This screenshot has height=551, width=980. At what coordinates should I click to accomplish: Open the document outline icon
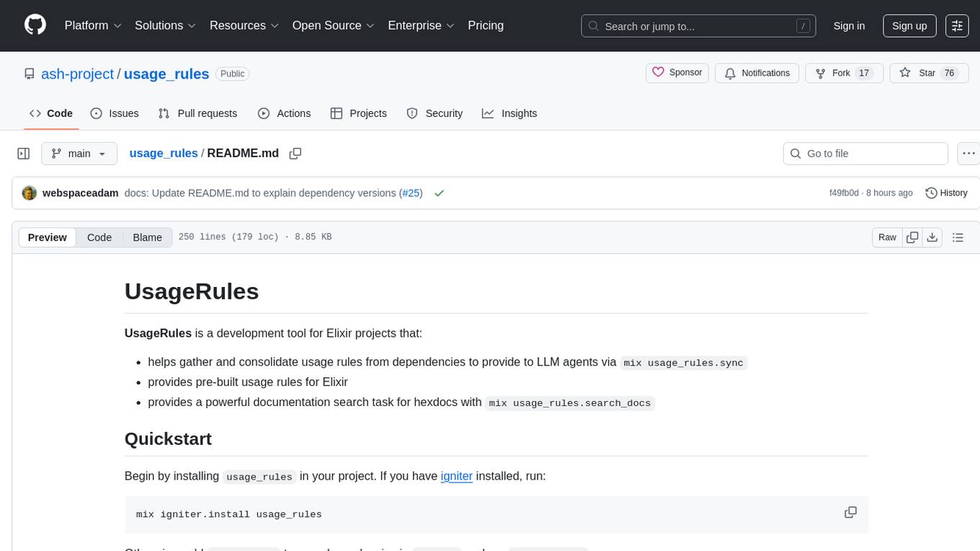click(958, 237)
